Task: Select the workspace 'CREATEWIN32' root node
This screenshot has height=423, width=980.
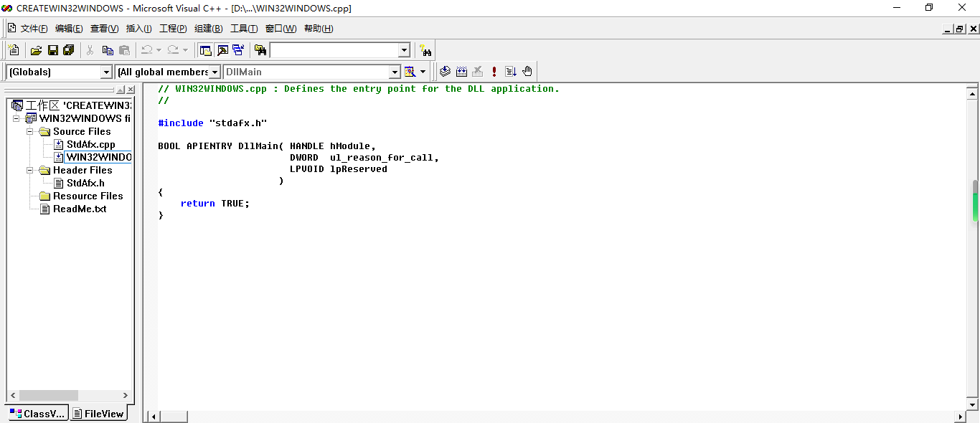Action: 78,105
